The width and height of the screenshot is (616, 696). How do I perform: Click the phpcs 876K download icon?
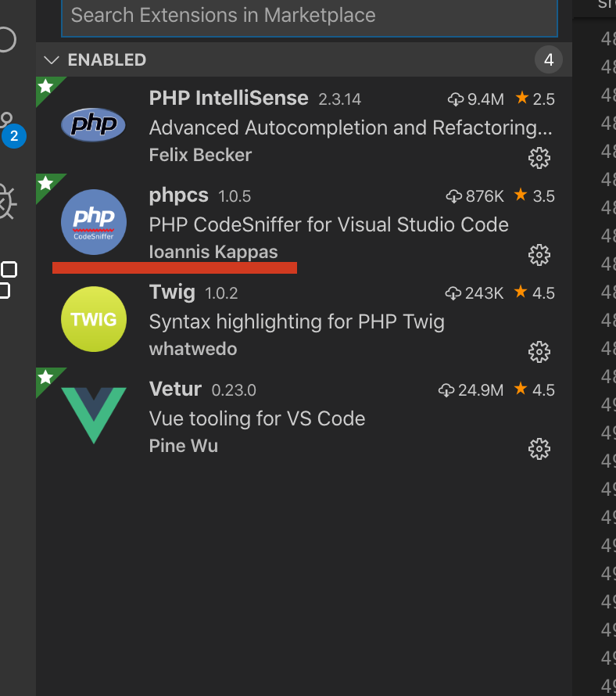[454, 196]
